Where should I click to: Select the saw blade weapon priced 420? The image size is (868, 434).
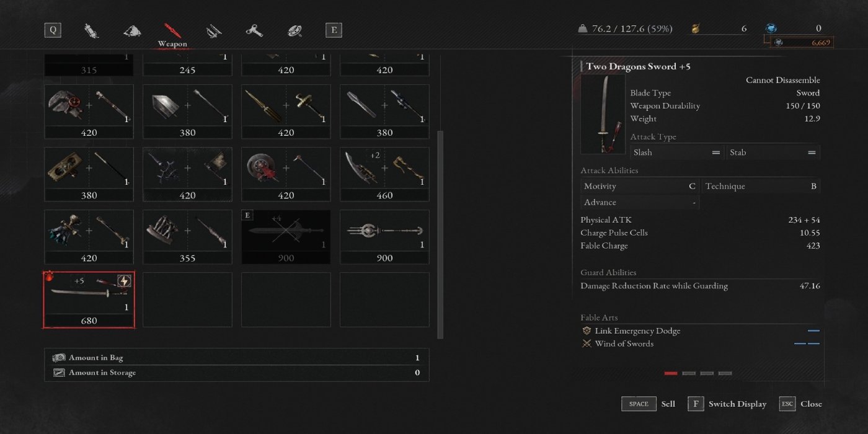click(x=286, y=174)
